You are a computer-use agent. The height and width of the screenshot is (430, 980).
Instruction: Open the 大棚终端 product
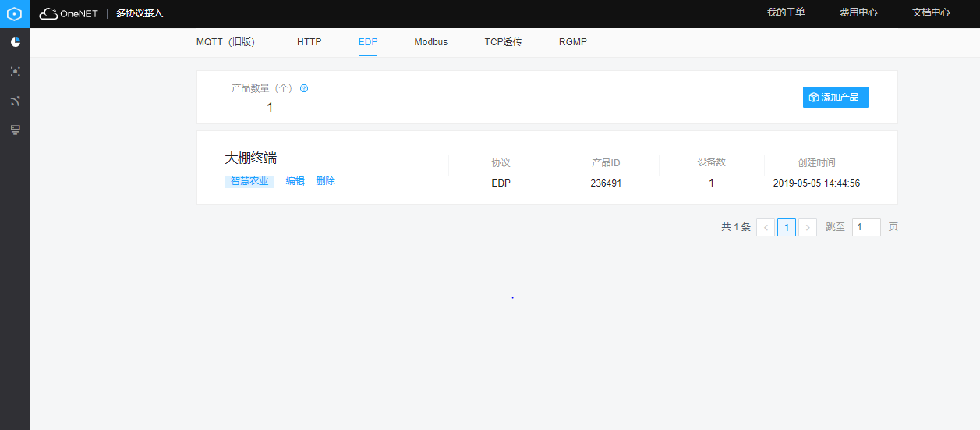coord(251,158)
